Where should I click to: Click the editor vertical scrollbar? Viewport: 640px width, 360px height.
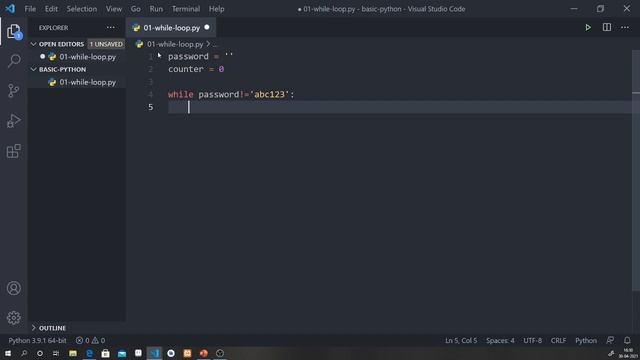pyautogui.click(x=636, y=170)
